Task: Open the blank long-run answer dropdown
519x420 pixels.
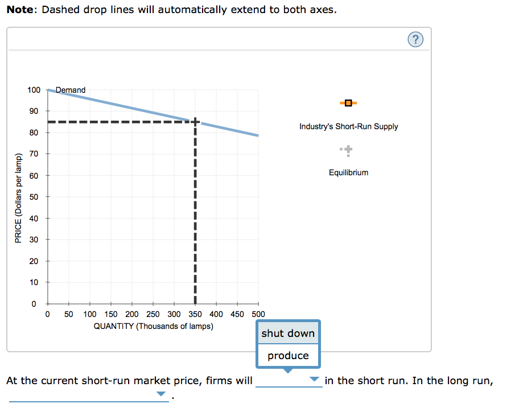Action: point(161,393)
